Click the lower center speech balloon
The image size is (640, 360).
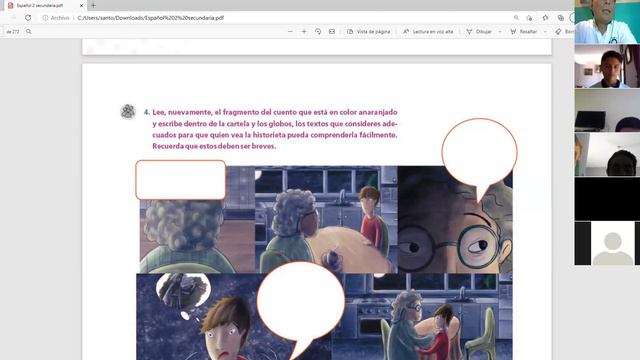pos(301,301)
